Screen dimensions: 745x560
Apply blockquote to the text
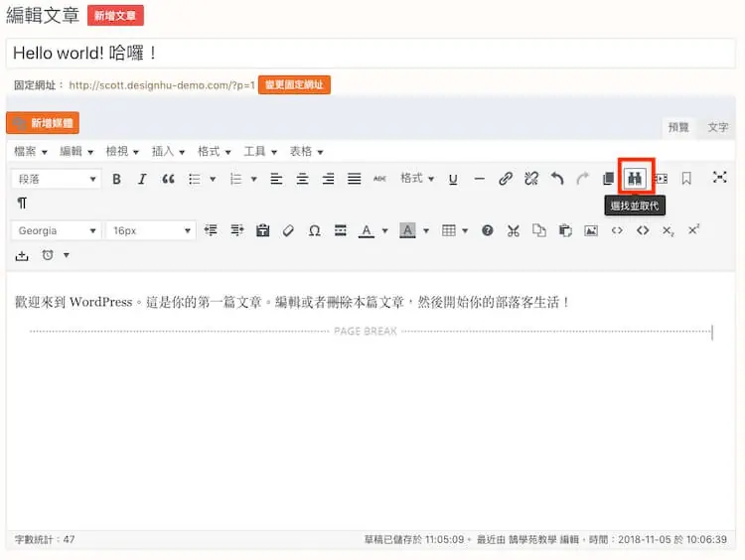tap(168, 179)
